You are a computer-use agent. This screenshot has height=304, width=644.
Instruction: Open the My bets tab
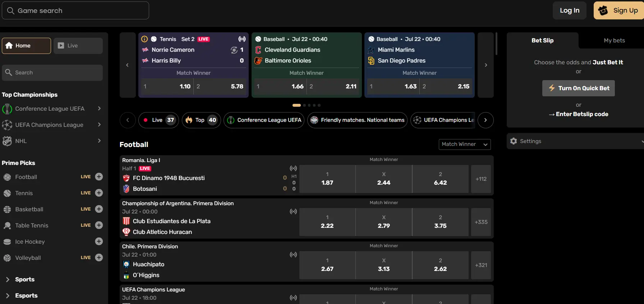(x=614, y=41)
